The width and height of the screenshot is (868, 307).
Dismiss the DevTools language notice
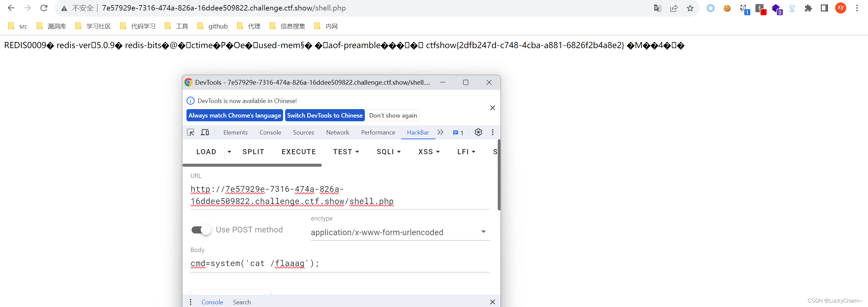[493, 108]
